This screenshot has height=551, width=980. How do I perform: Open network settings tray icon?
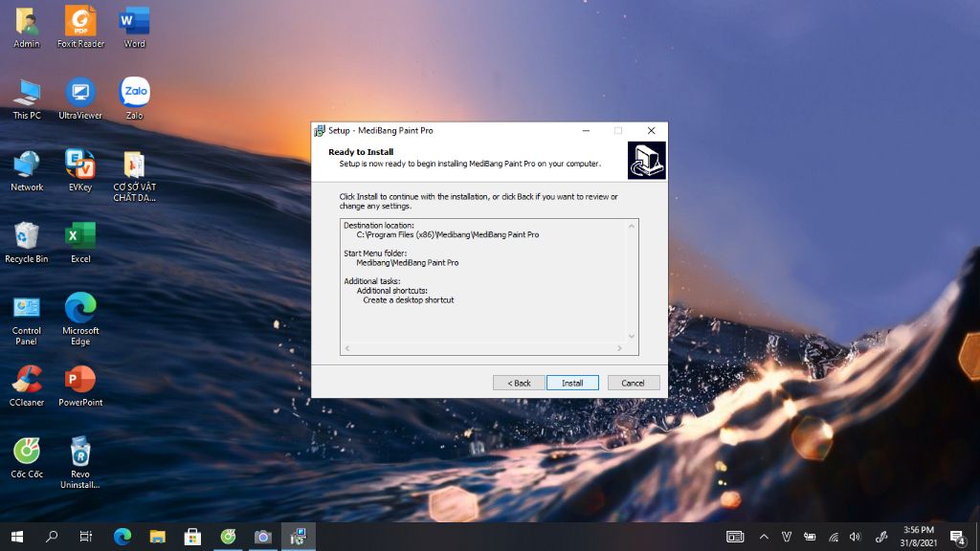pos(834,537)
